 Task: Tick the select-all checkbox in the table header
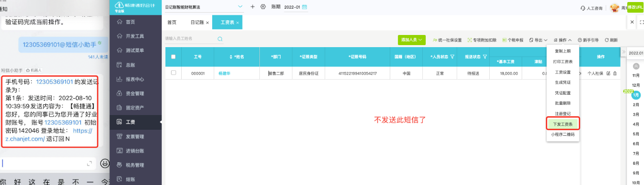click(x=174, y=57)
